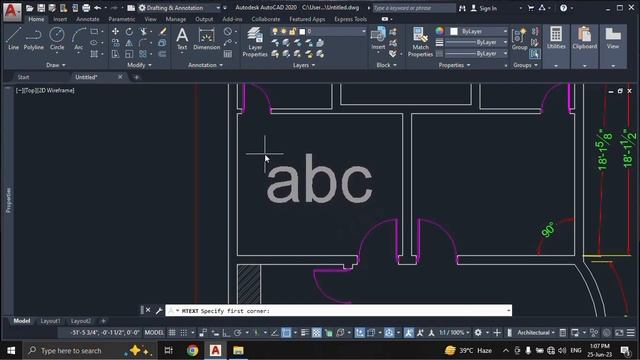Click the Offset tool icon
This screenshot has height=360, width=640.
tap(162, 54)
